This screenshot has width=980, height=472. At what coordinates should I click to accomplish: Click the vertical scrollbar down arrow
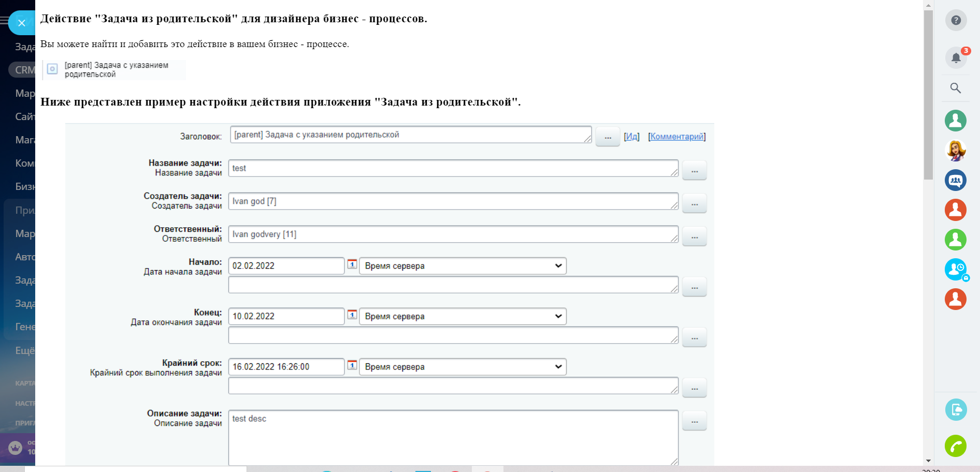point(928,461)
